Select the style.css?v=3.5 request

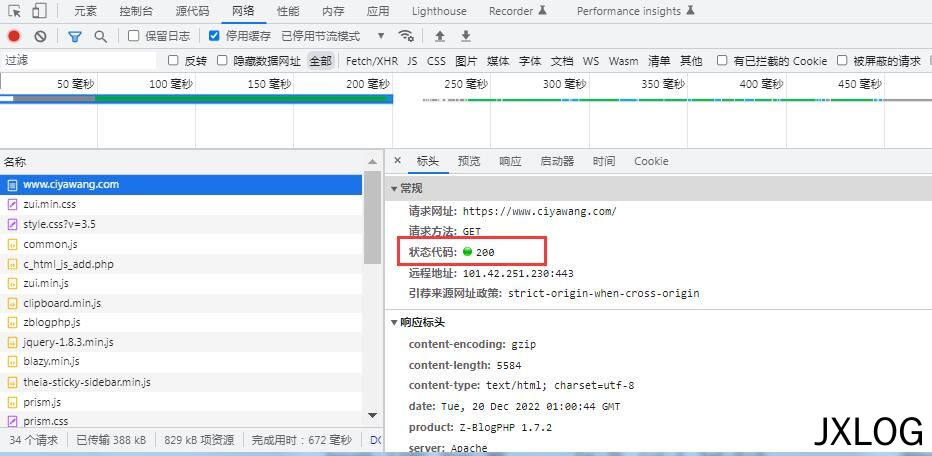(181, 224)
